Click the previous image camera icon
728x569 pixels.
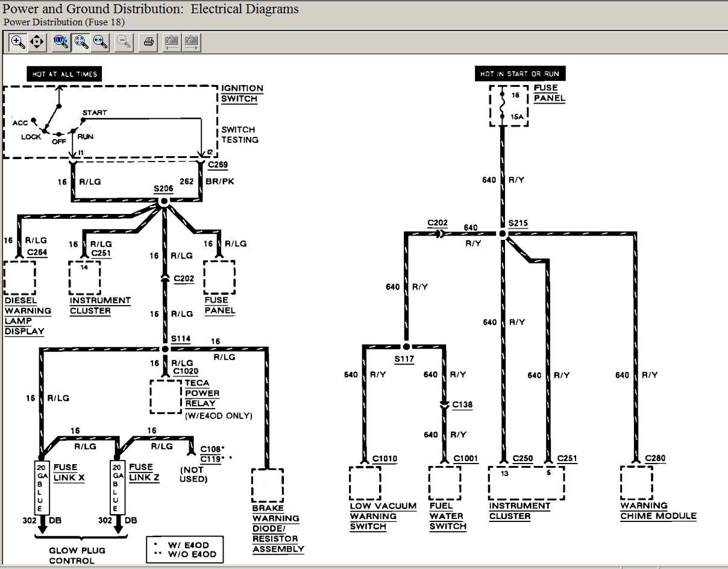pyautogui.click(x=172, y=42)
